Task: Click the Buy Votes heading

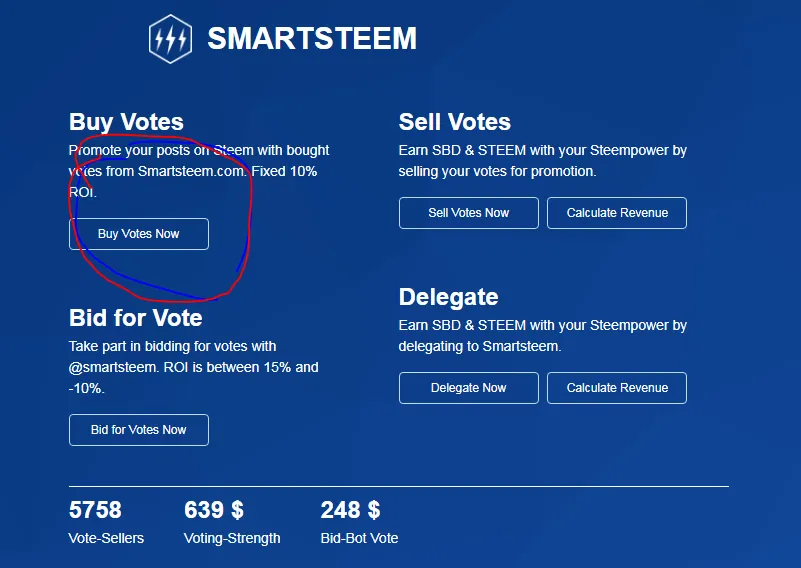Action: pyautogui.click(x=126, y=123)
